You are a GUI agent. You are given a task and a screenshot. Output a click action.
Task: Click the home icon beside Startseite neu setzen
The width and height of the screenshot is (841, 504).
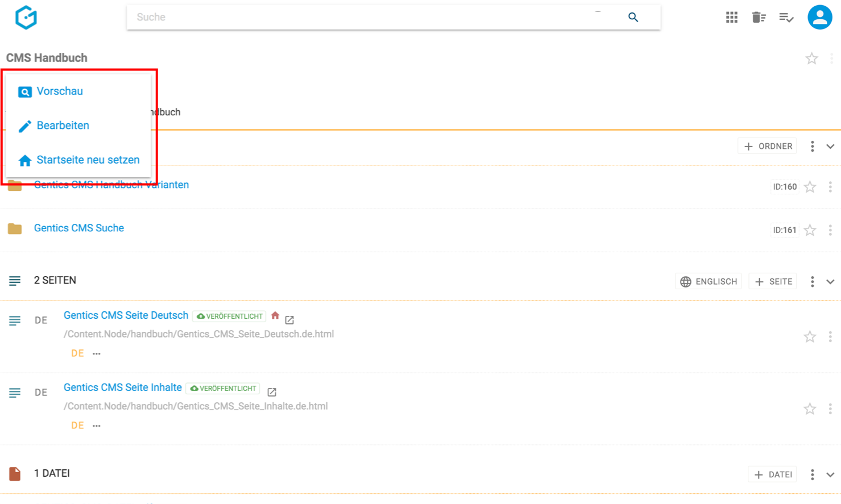pyautogui.click(x=24, y=161)
